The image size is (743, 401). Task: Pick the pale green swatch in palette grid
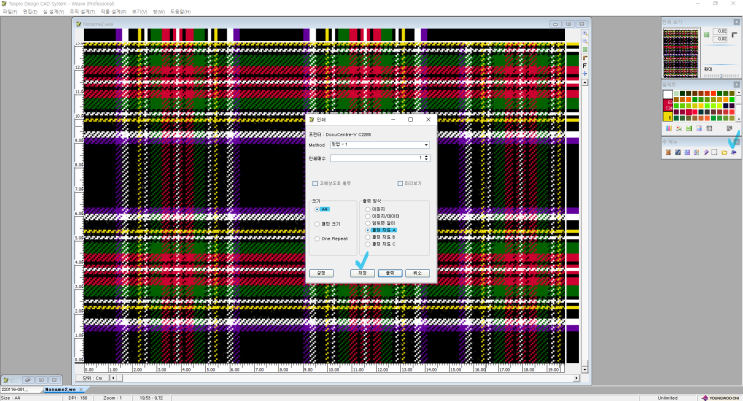pyautogui.click(x=676, y=93)
